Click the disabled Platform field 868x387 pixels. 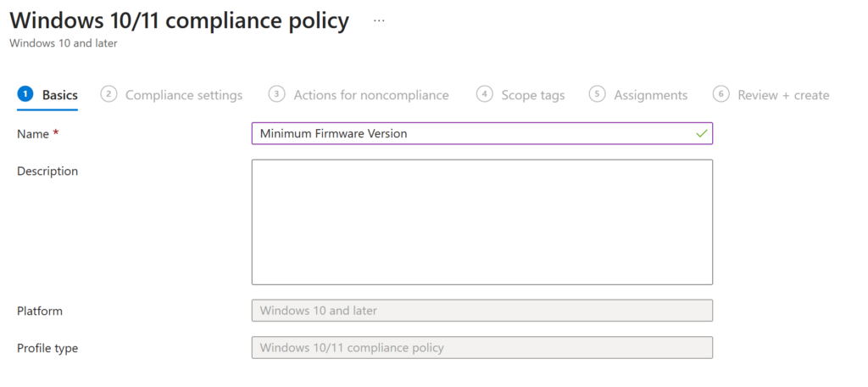pos(481,311)
